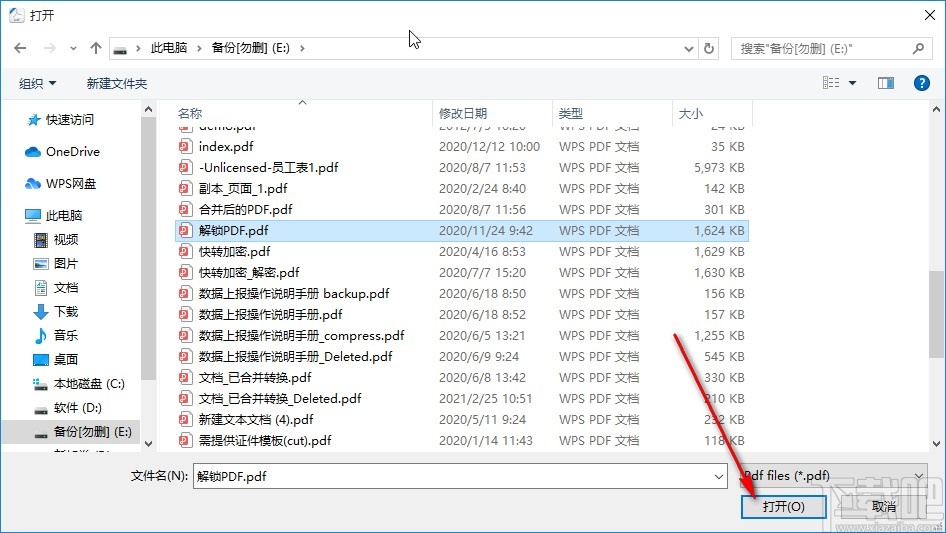Open the help question mark icon
This screenshot has height=533, width=946.
921,83
